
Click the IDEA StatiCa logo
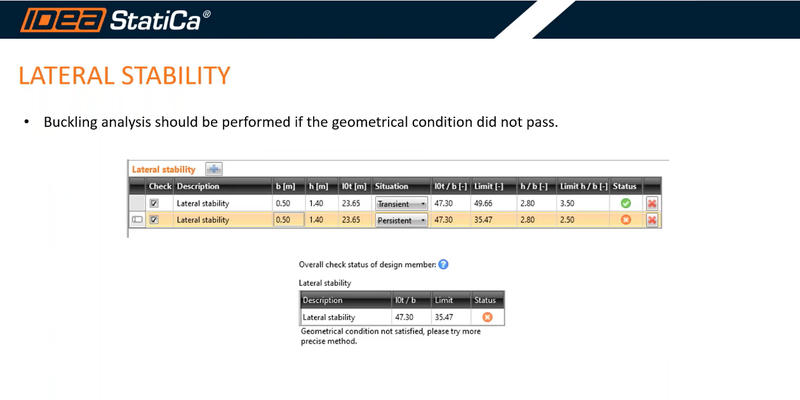coord(115,20)
